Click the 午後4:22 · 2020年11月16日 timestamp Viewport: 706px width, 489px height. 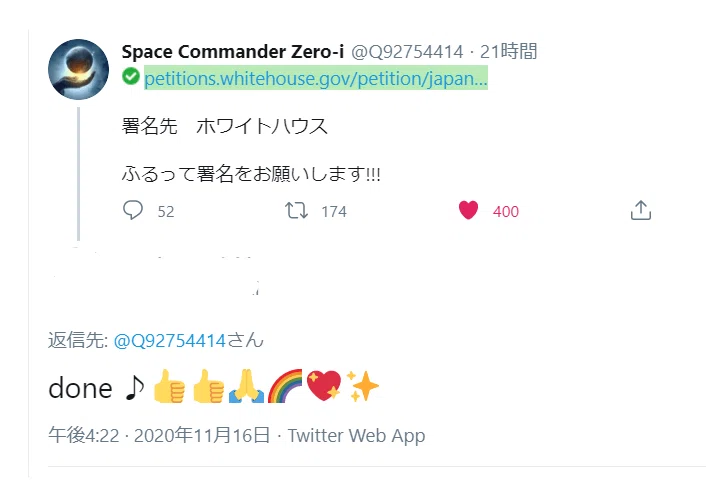pos(159,435)
